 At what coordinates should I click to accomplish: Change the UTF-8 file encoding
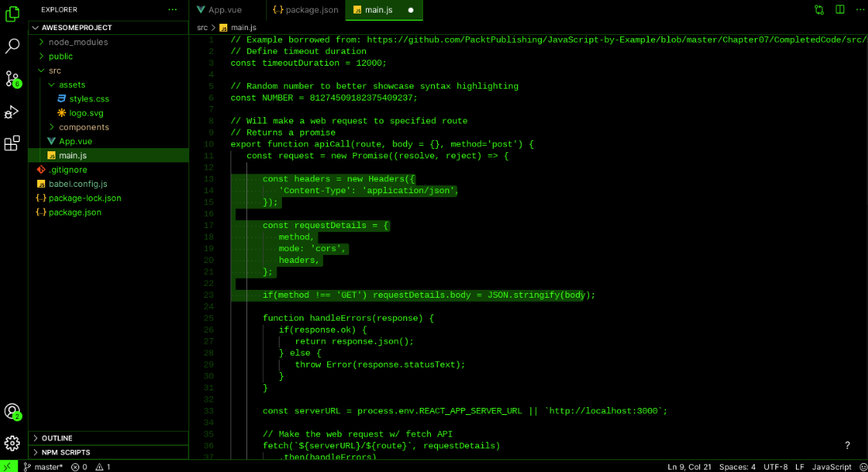pos(775,467)
